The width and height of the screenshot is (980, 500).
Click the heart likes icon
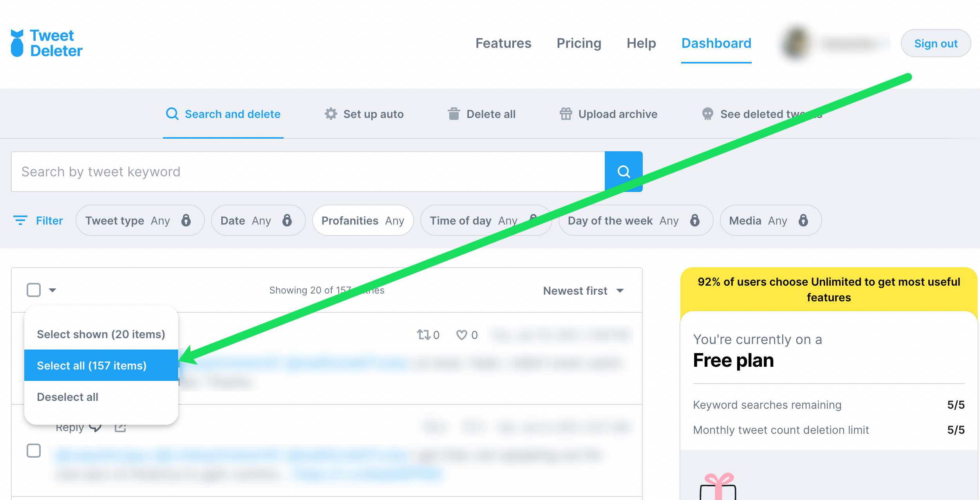[462, 335]
